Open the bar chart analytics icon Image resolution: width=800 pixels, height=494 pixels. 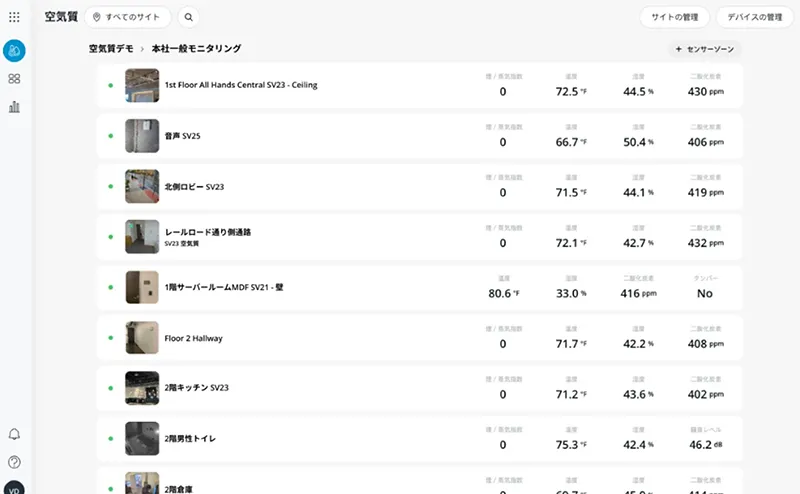pyautogui.click(x=14, y=107)
